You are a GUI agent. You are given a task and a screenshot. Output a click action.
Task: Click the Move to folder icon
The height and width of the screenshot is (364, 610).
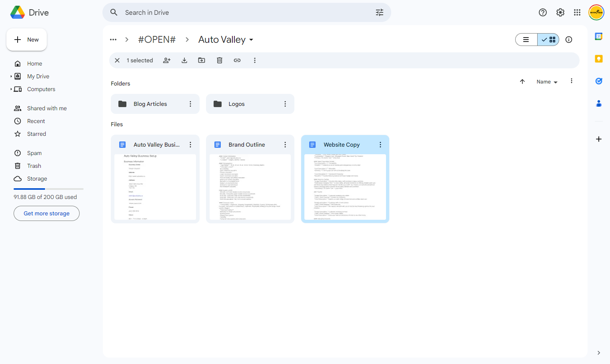pos(202,60)
